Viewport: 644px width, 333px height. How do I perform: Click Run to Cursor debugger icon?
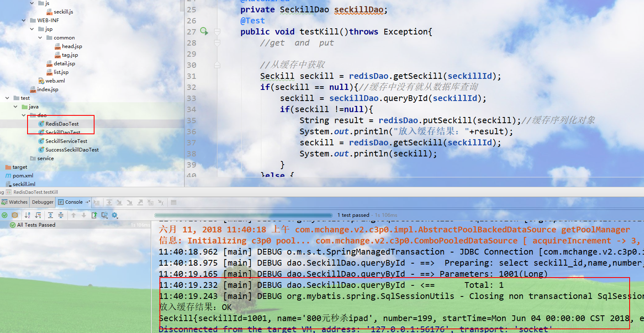point(161,202)
